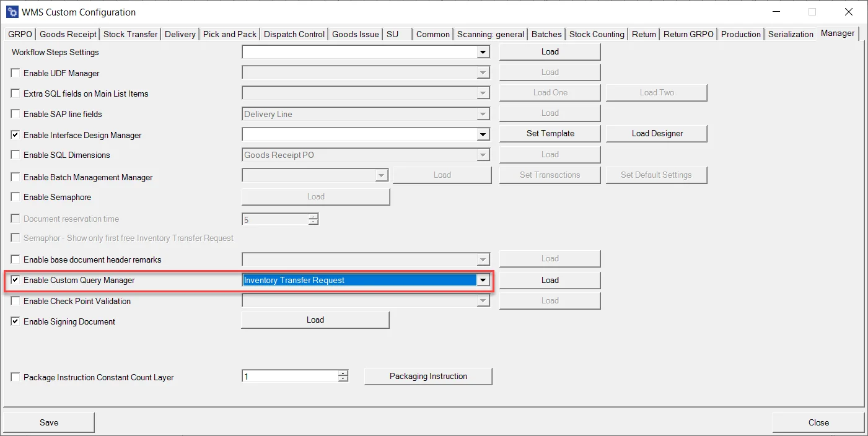Enable Check Point Validation

click(15, 301)
